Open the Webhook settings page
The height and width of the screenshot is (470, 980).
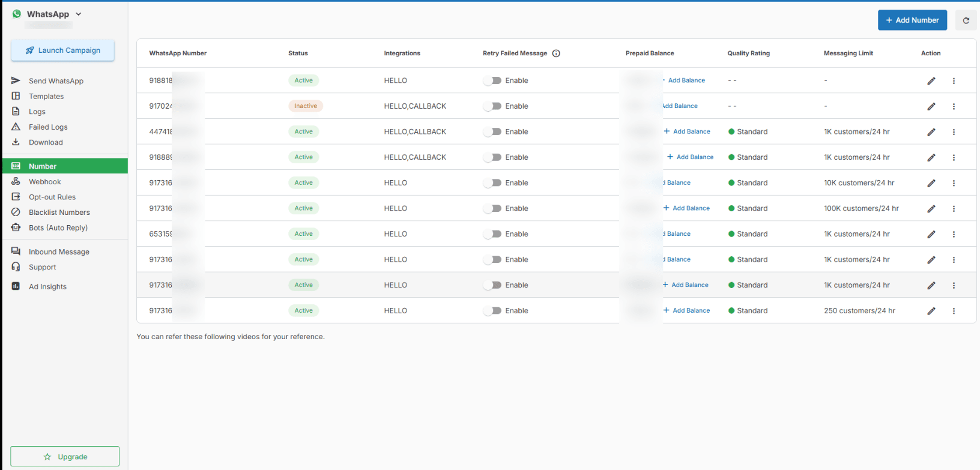click(x=45, y=182)
